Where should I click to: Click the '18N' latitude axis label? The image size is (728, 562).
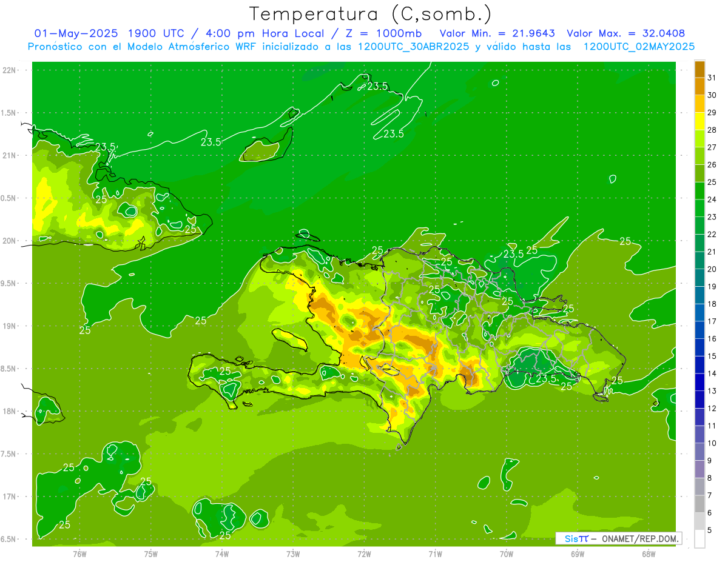click(10, 412)
